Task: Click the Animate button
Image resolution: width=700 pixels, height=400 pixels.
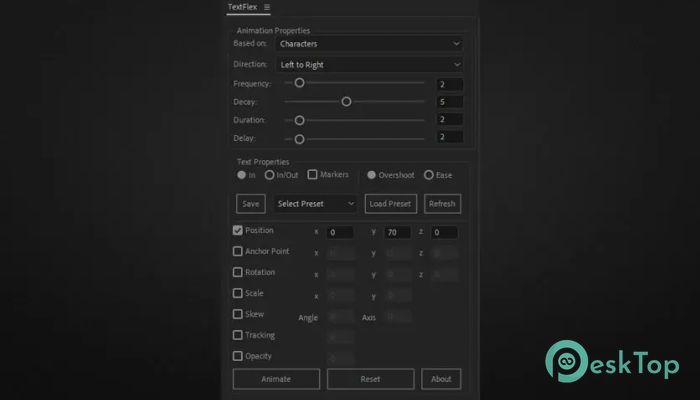Action: (276, 379)
